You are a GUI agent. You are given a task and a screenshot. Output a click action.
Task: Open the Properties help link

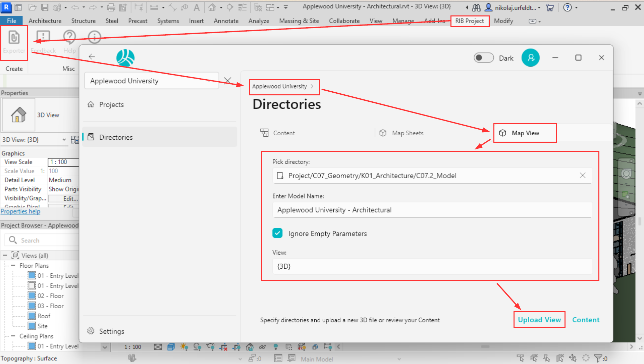[x=20, y=211]
